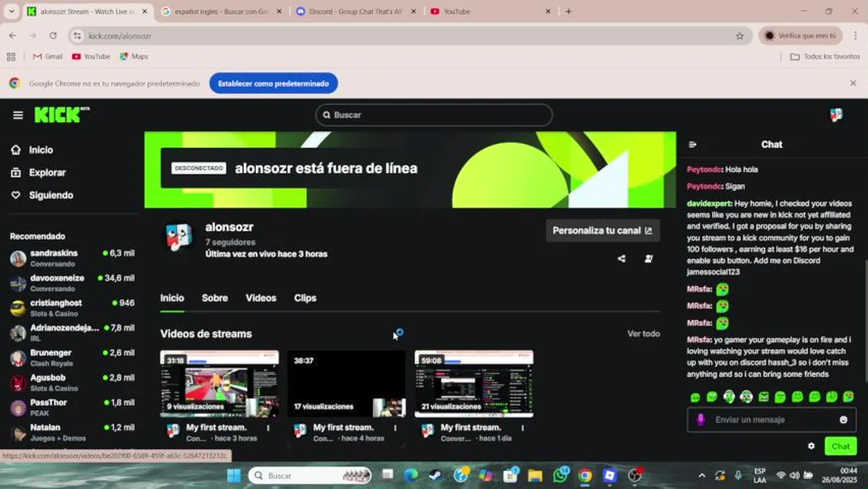Open recommended channel sandraskins

point(72,258)
